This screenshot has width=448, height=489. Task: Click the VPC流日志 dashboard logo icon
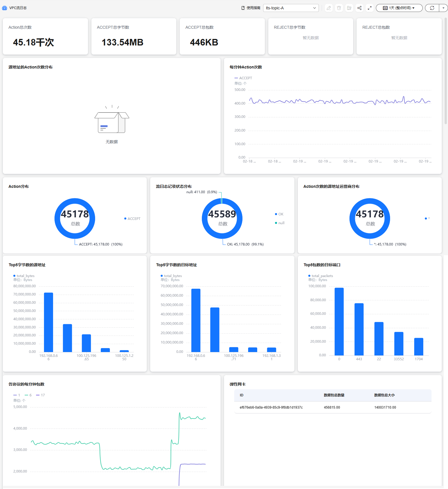(5, 8)
